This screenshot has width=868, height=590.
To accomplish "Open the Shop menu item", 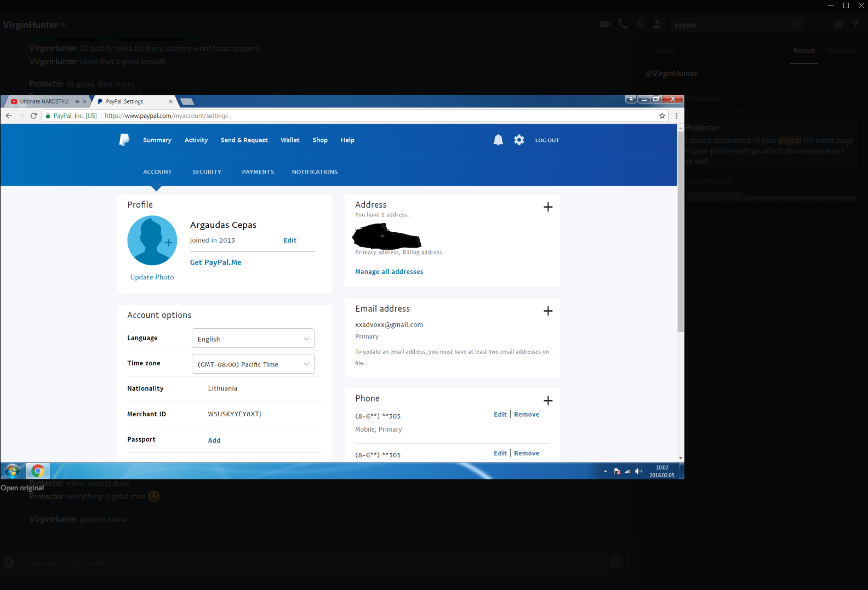I will tap(320, 140).
